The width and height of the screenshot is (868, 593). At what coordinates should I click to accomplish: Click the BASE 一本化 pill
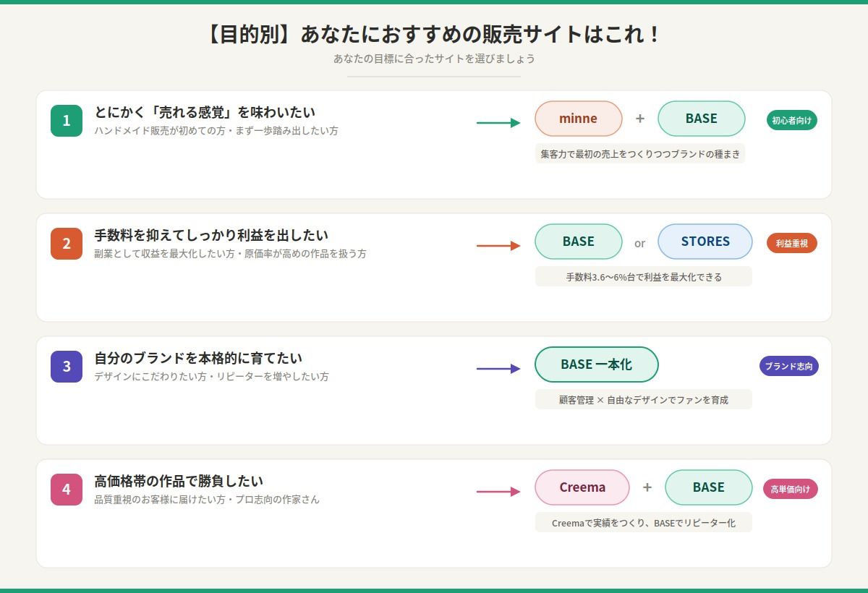tap(597, 364)
